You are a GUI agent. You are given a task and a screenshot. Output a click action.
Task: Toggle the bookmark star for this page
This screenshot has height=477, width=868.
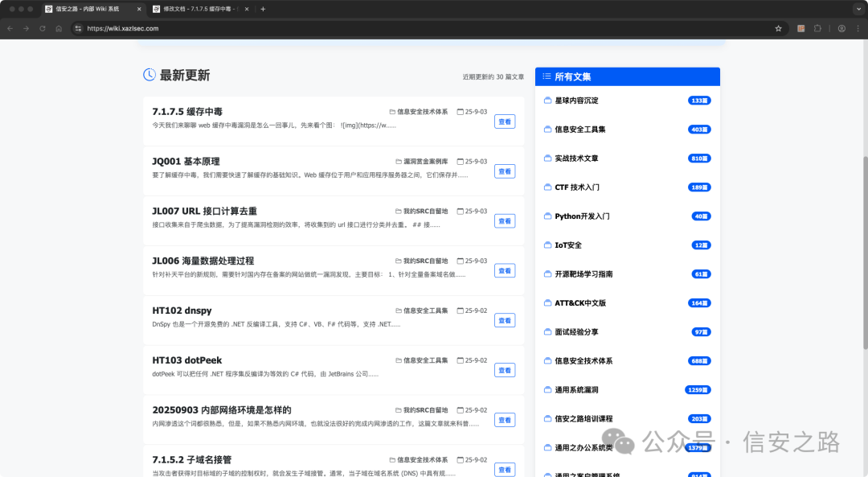pos(777,27)
